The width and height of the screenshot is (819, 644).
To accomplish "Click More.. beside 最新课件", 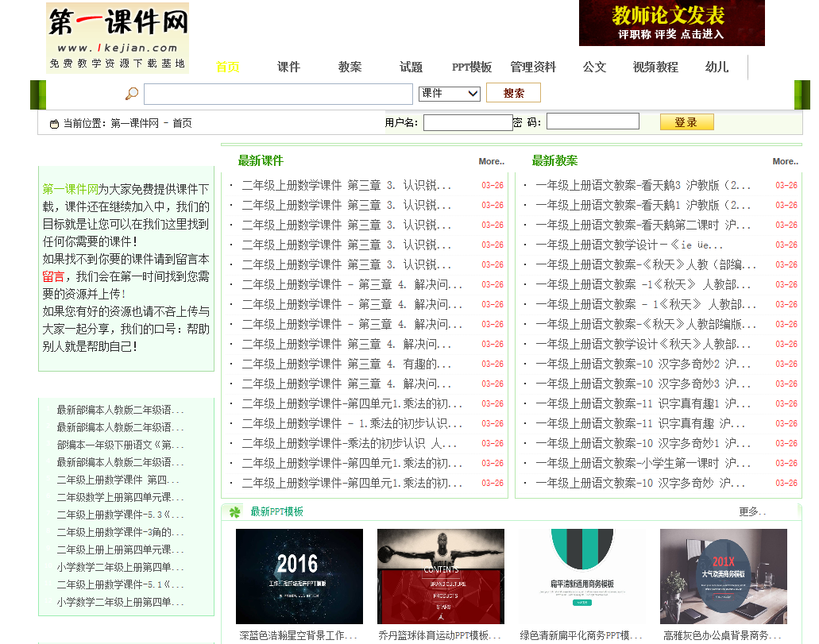I will point(491,161).
